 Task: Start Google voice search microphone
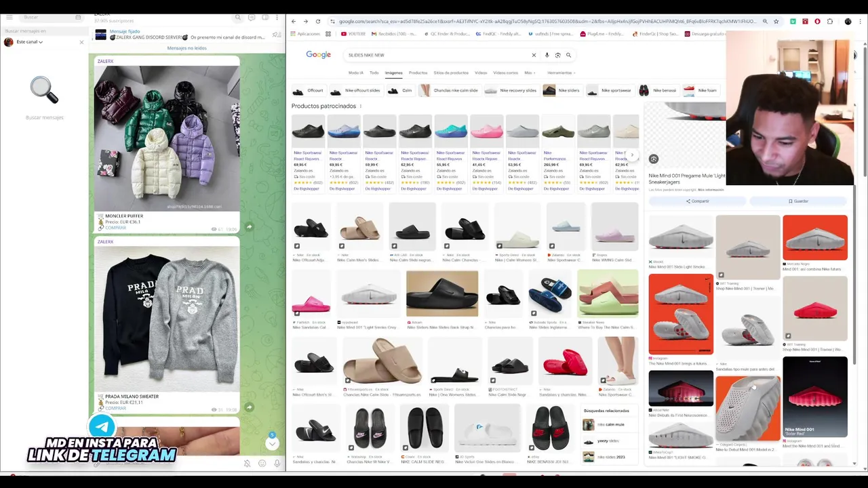click(547, 55)
